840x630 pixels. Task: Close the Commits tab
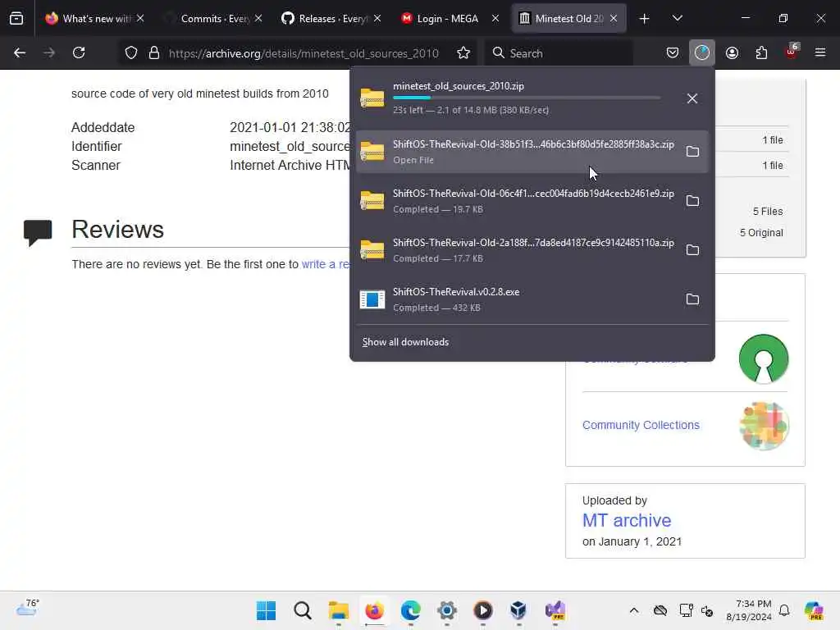coord(258,19)
